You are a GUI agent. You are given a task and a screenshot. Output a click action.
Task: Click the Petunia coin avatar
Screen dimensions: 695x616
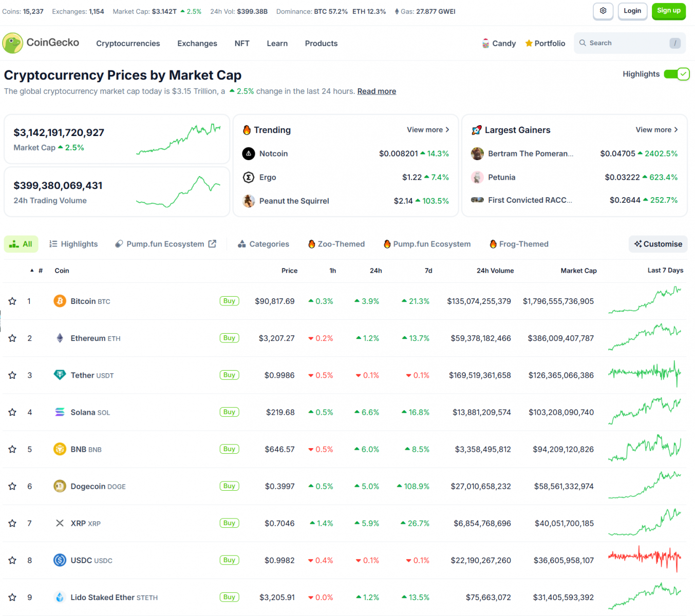pos(477,177)
